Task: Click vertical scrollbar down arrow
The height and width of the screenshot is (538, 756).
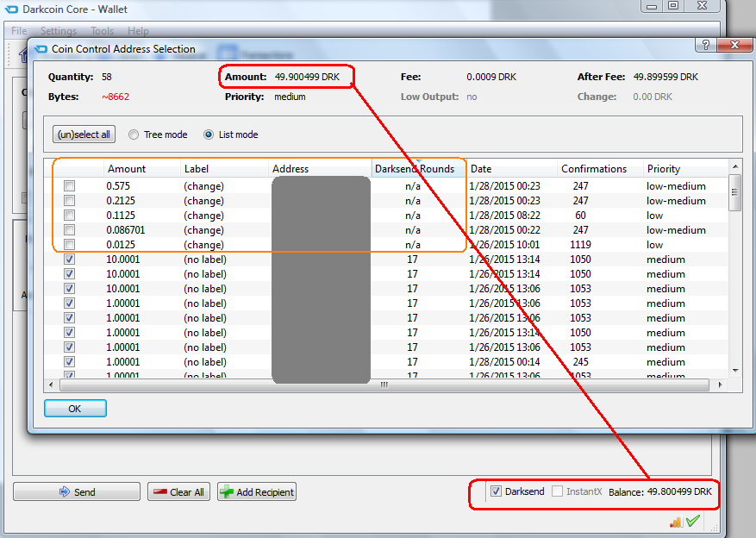Action: [735, 370]
